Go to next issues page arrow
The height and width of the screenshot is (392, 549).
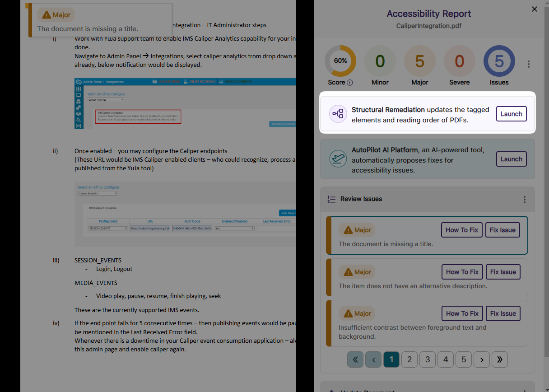(482, 359)
